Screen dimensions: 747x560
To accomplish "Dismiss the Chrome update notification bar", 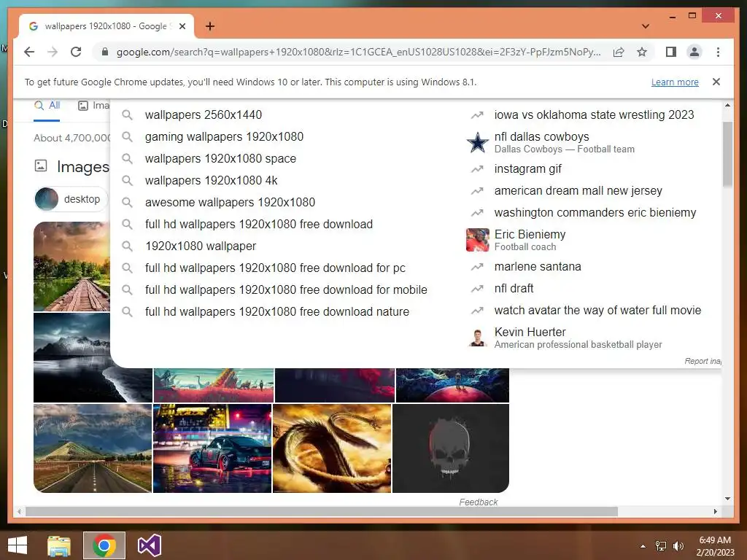I will (x=716, y=82).
